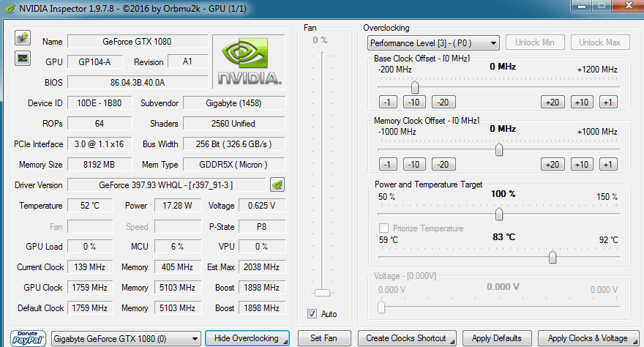Click the GPU field GP104-A
Image resolution: width=644 pixels, height=347 pixels.
(95, 62)
